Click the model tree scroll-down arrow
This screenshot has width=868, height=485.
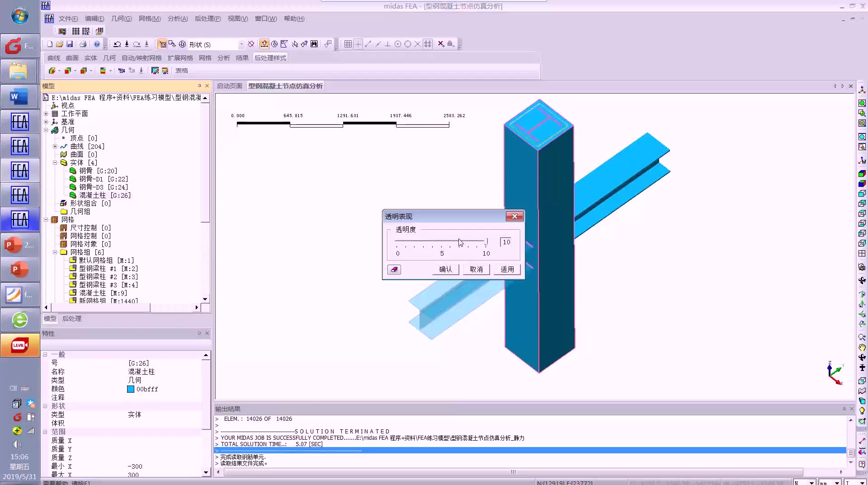(205, 299)
